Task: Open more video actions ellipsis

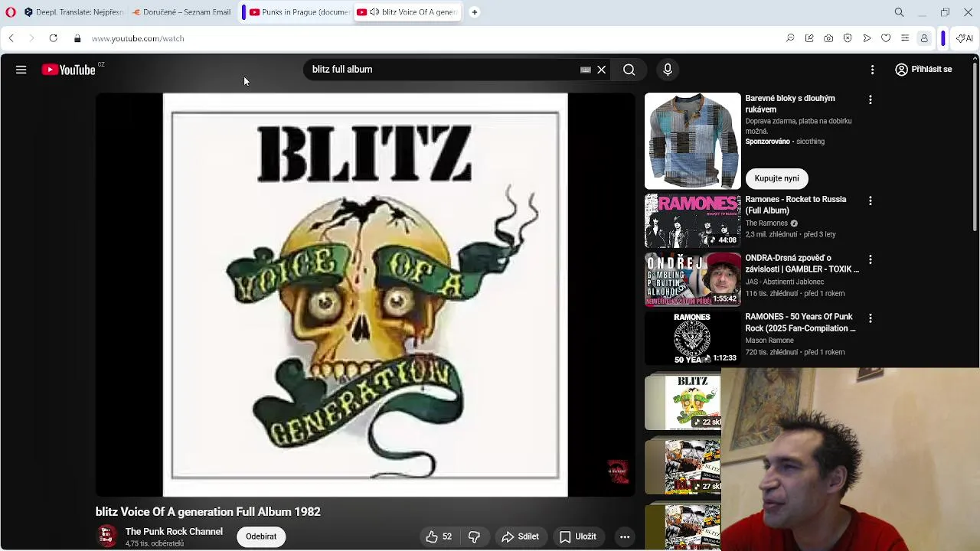Action: click(x=625, y=536)
